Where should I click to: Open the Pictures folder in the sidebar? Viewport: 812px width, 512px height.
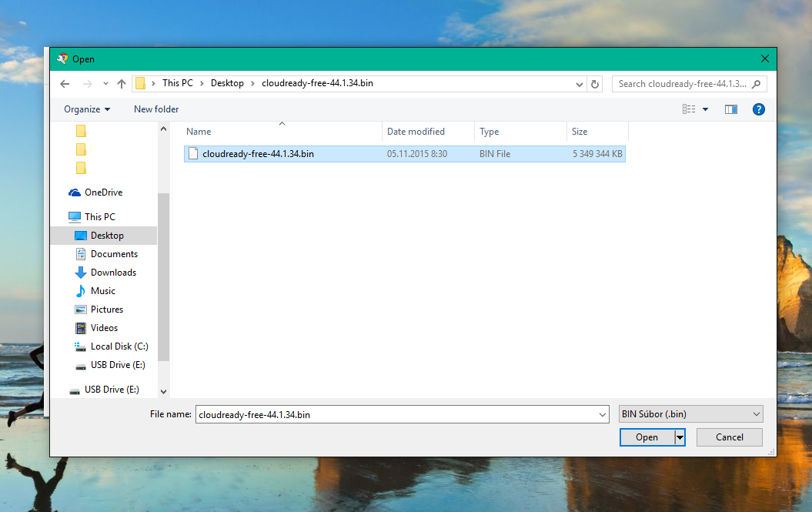pyautogui.click(x=107, y=310)
